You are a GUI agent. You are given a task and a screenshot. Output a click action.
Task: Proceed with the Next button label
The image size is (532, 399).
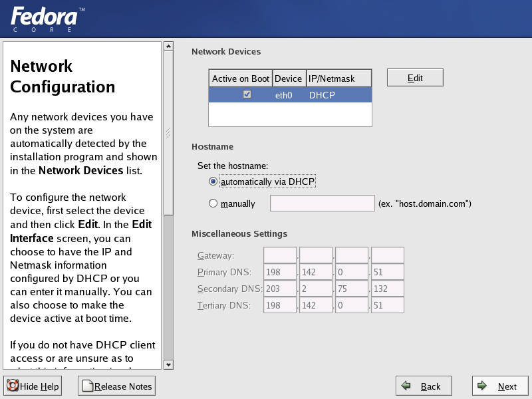pyautogui.click(x=507, y=386)
